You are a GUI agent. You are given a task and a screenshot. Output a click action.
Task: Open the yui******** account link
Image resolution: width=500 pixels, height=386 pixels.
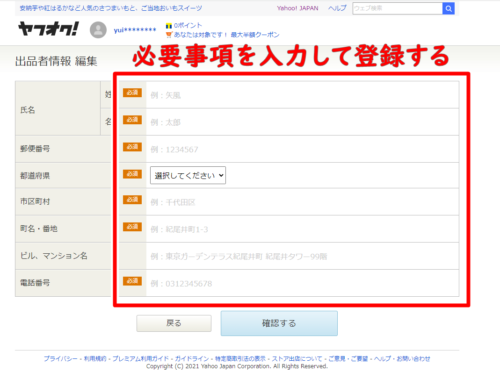135,30
